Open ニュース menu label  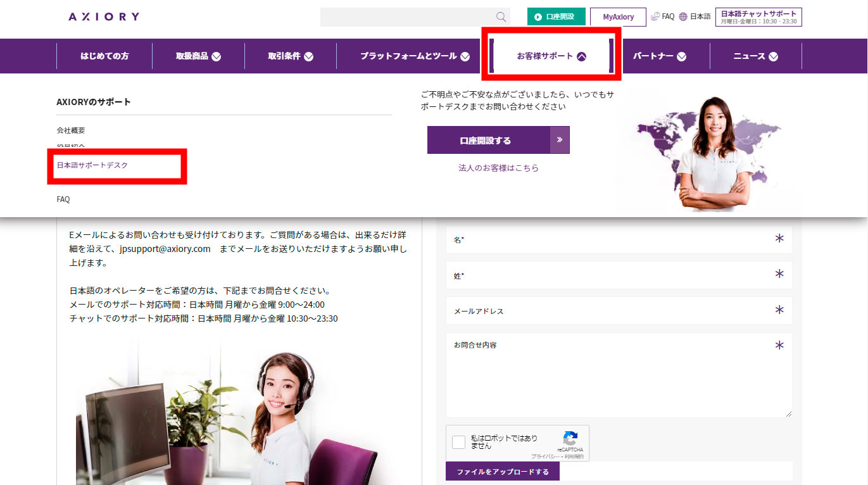point(750,56)
